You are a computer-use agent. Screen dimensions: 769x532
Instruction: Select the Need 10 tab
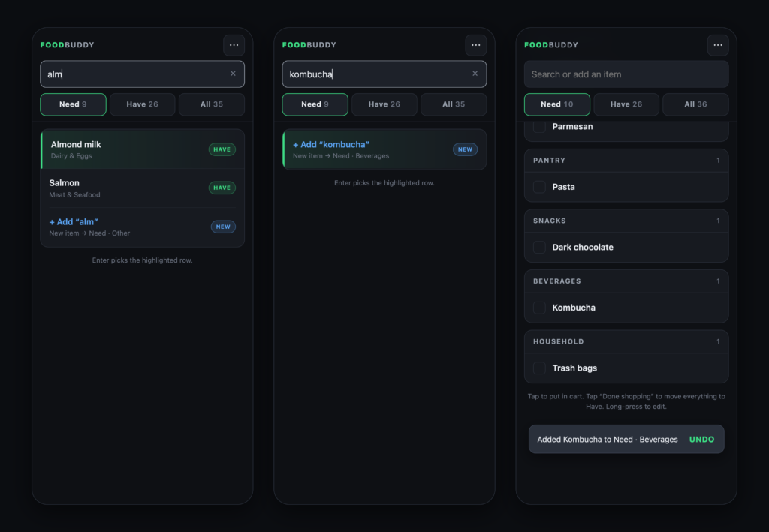tap(557, 104)
